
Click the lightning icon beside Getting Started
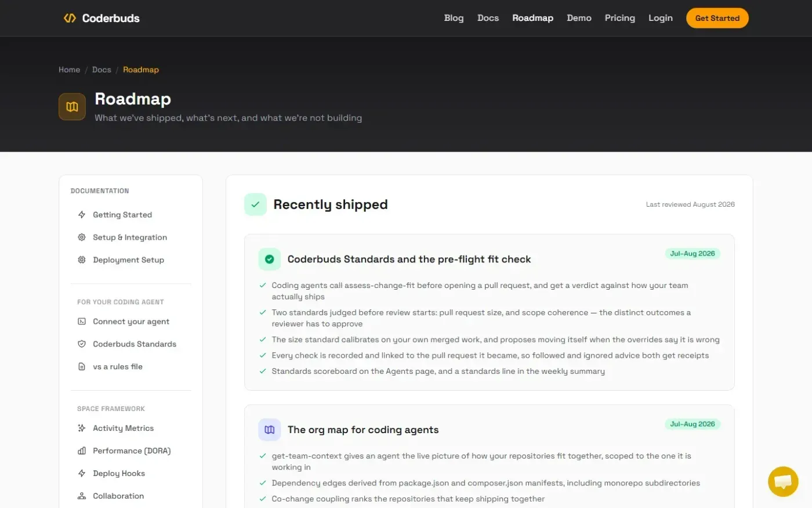click(x=82, y=215)
